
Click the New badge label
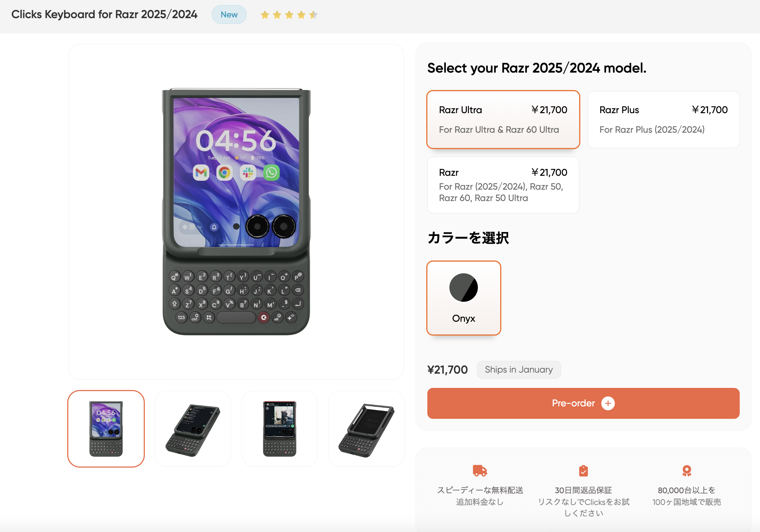click(229, 15)
